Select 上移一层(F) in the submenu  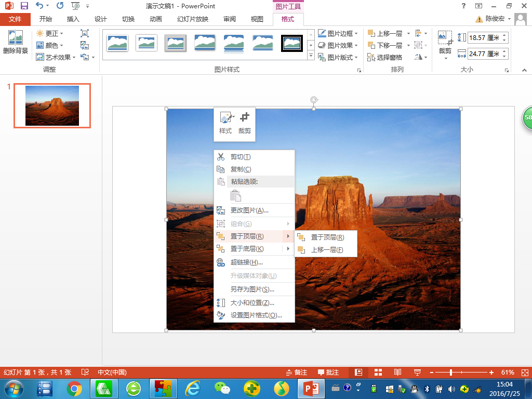click(x=326, y=250)
